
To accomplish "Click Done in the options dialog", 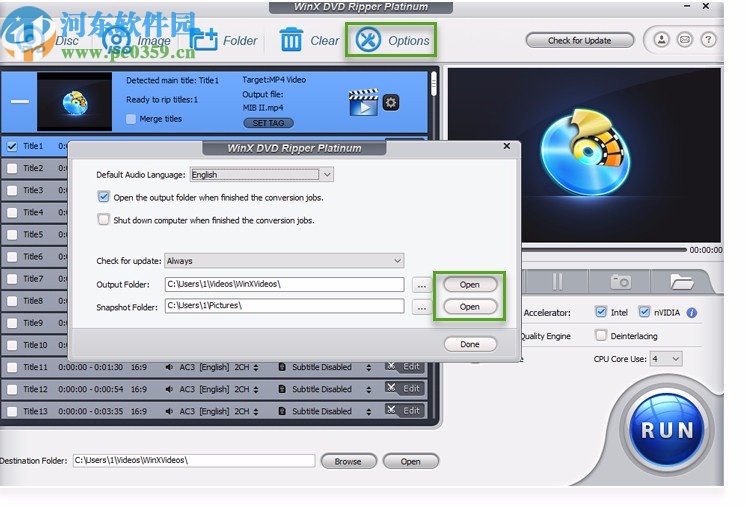I will 470,344.
